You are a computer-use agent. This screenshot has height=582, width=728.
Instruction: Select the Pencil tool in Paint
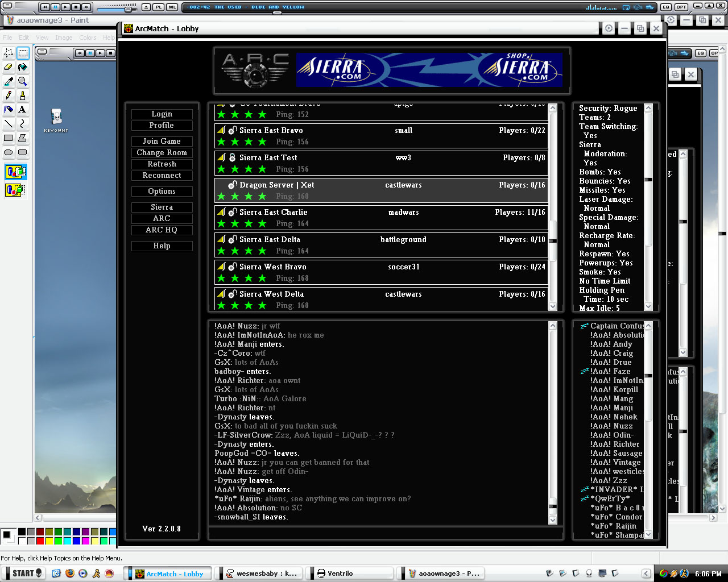tap(9, 95)
